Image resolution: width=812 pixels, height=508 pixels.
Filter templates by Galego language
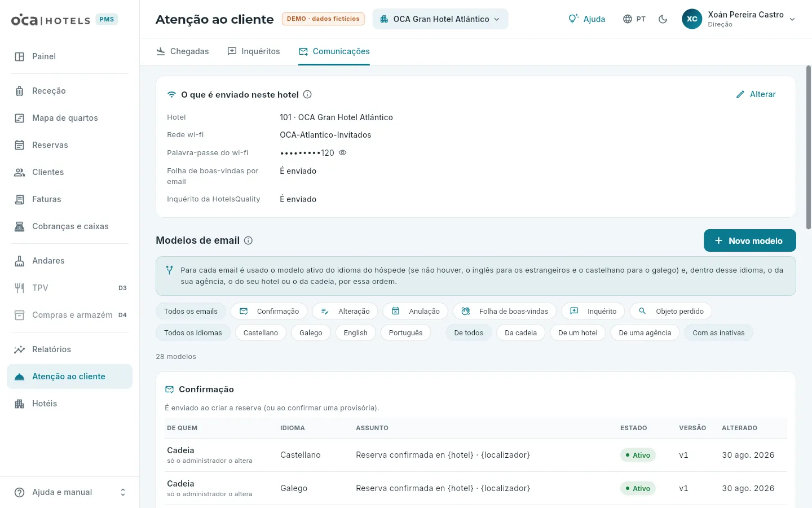[311, 333]
